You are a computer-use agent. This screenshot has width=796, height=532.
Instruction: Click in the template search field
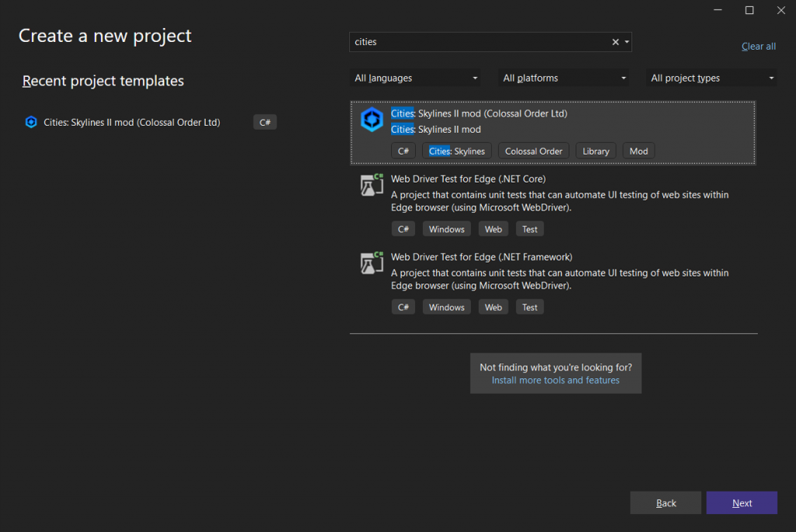[x=478, y=42]
